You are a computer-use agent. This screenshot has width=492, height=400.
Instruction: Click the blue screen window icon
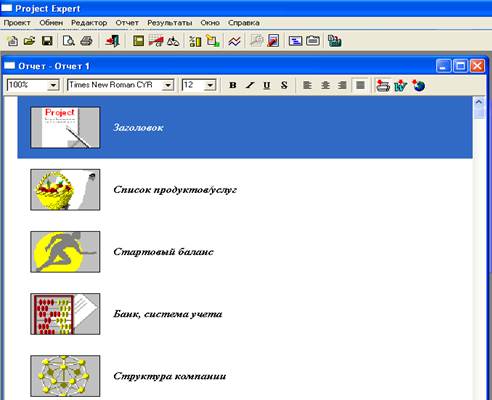[295, 41]
